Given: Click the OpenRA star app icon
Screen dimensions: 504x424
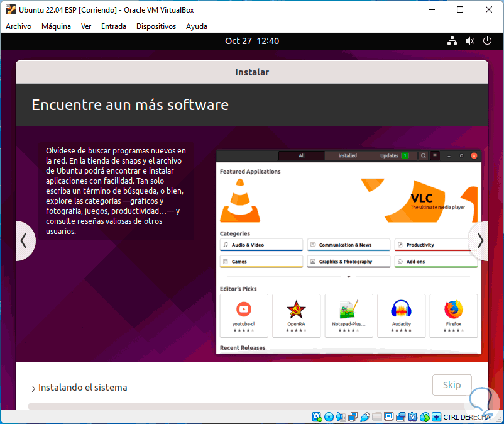Looking at the screenshot, I should [296, 309].
